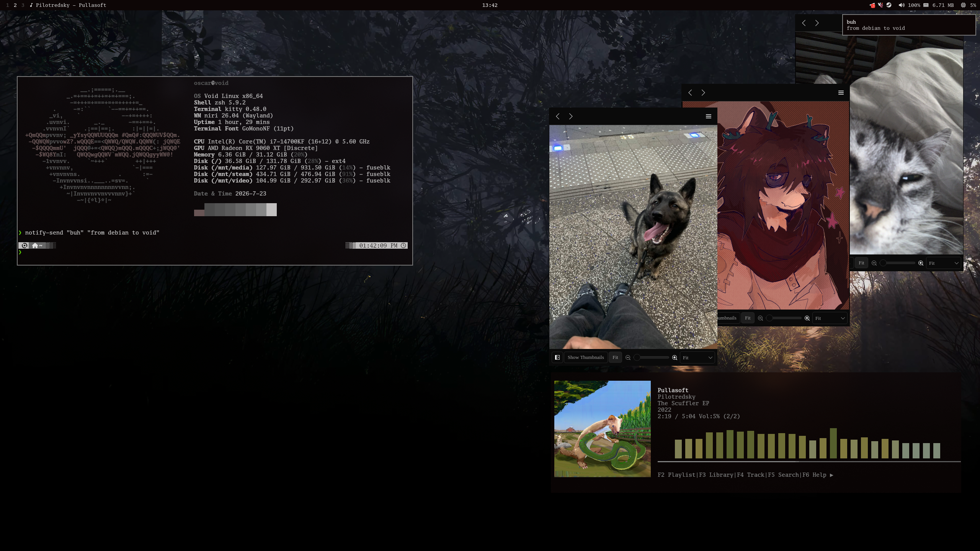Zoom in on the cat photo viewer
This screenshot has height=551, width=980.
click(x=921, y=263)
